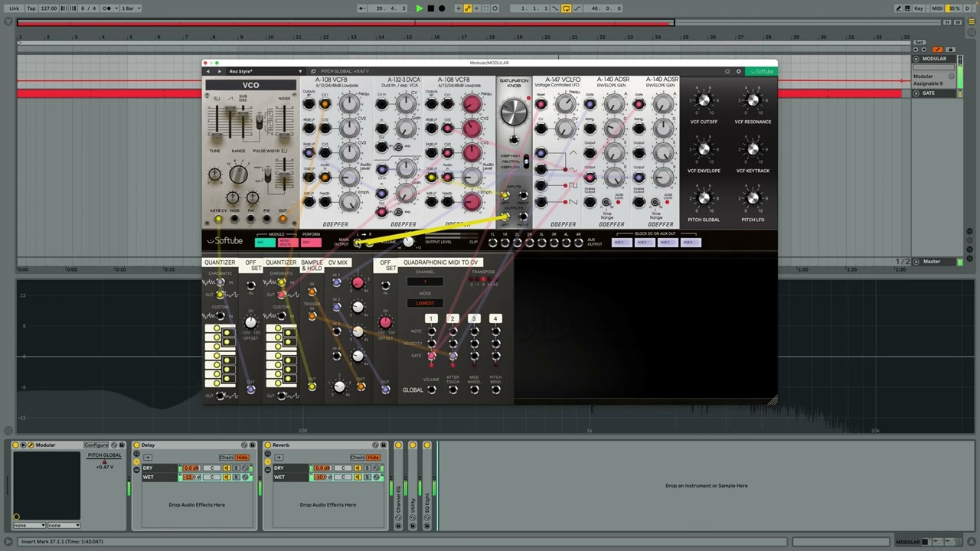Click the MOVE/DELETE module button
This screenshot has height=551, width=980.
tap(288, 243)
